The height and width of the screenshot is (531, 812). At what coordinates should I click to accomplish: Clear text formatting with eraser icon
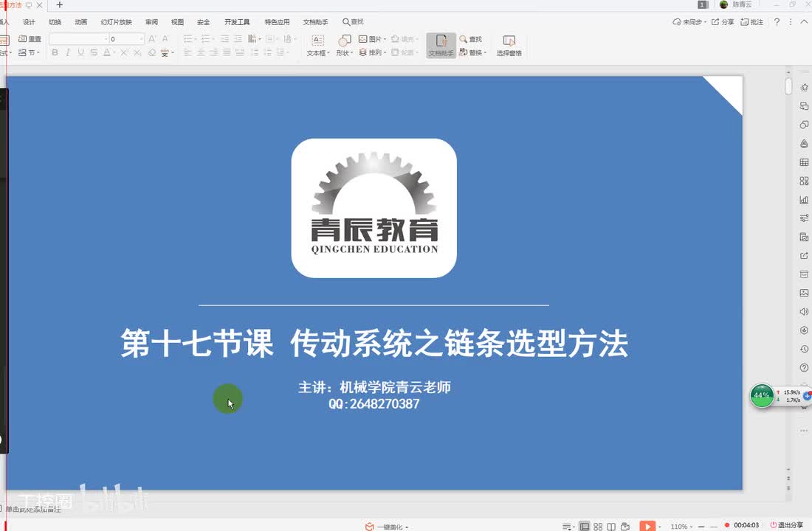pos(152,52)
